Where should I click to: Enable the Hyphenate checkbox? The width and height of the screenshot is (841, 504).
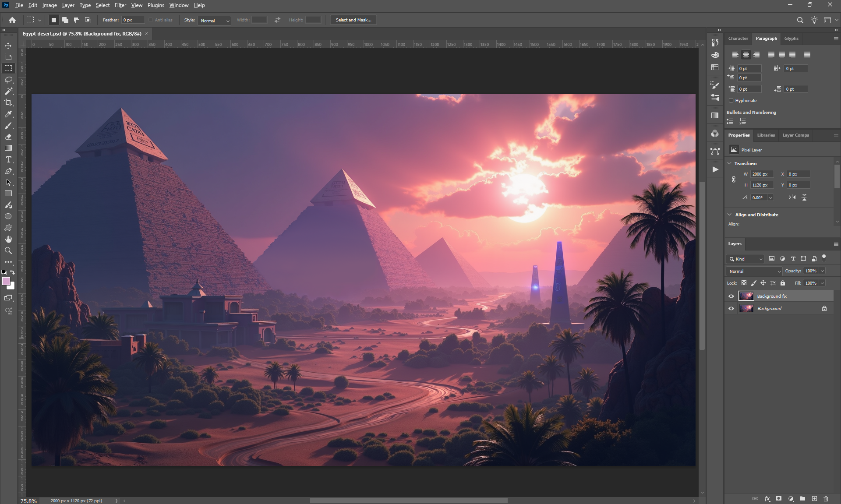(x=731, y=101)
